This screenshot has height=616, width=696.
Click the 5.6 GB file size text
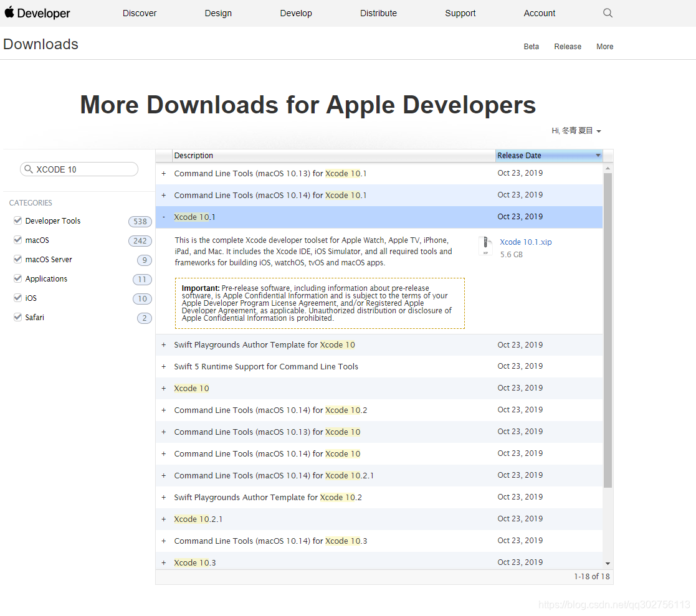point(512,254)
